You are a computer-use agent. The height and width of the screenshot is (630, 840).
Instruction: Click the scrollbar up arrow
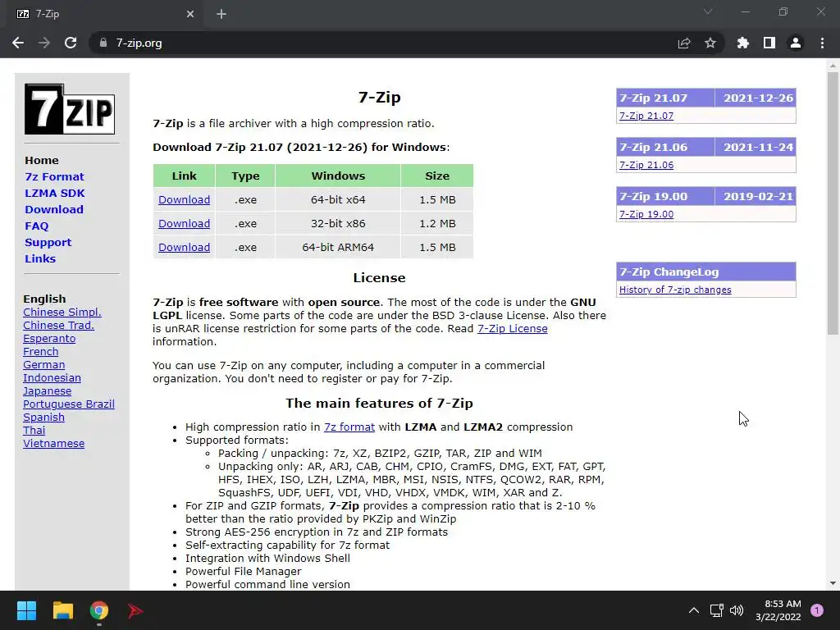coord(833,66)
